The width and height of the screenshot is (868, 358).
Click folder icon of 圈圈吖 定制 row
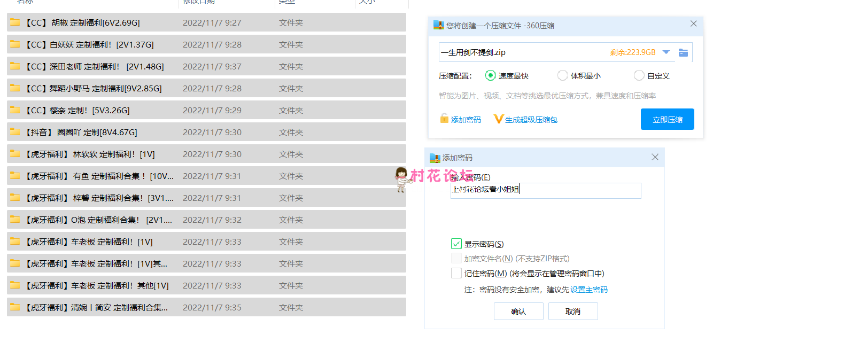coord(15,132)
